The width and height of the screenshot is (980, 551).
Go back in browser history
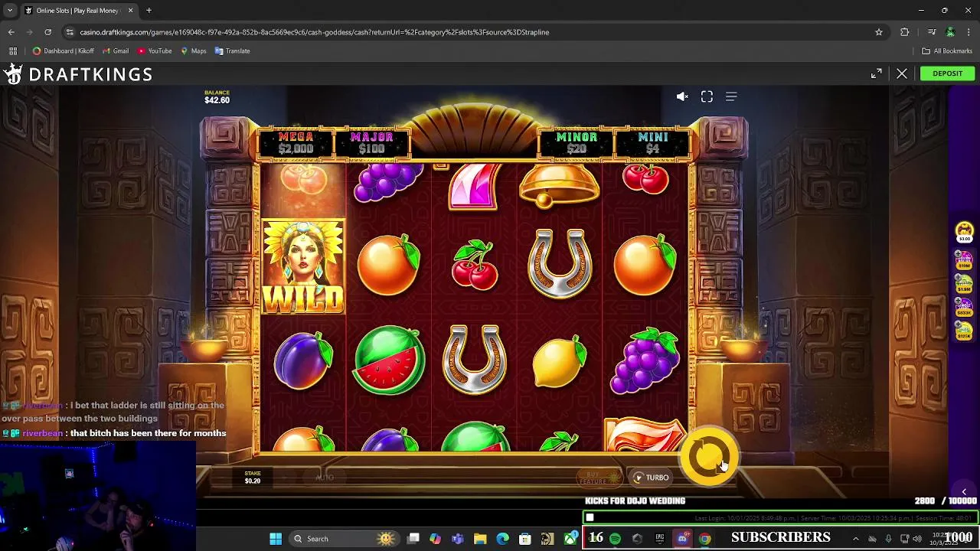click(x=11, y=32)
